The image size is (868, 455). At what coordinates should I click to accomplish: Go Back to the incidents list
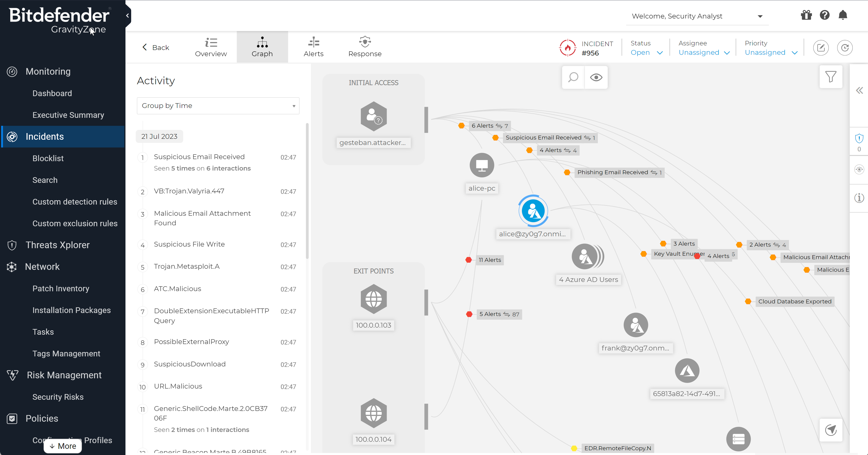(155, 47)
